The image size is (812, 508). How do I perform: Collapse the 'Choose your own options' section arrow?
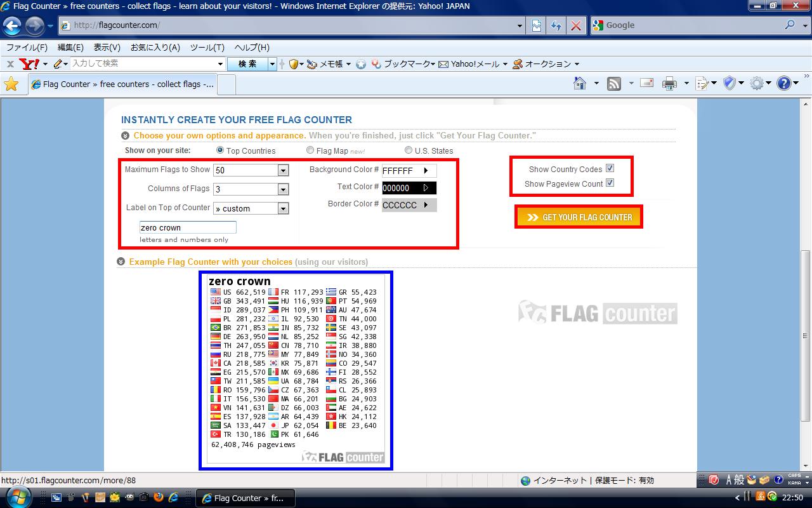point(125,135)
